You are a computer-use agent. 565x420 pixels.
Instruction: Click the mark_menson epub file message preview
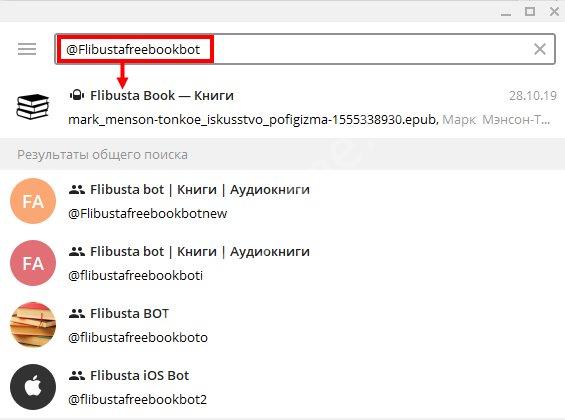[309, 120]
